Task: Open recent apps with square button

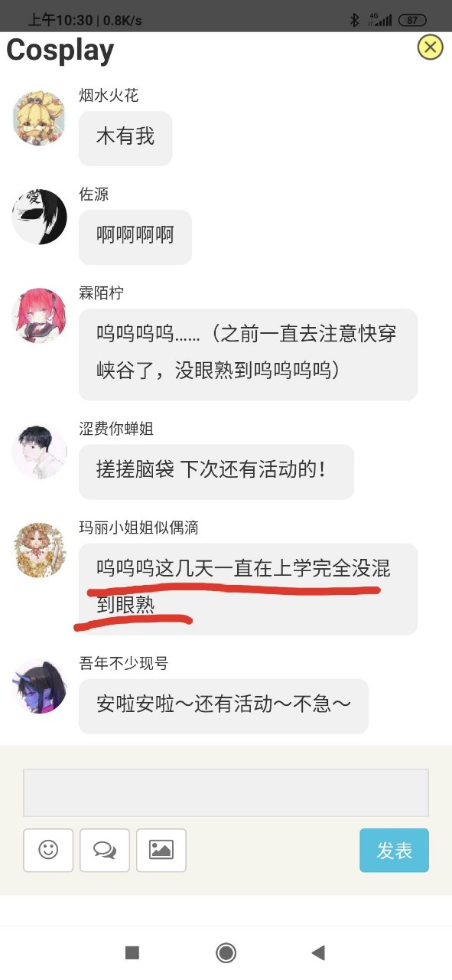Action: click(x=132, y=952)
